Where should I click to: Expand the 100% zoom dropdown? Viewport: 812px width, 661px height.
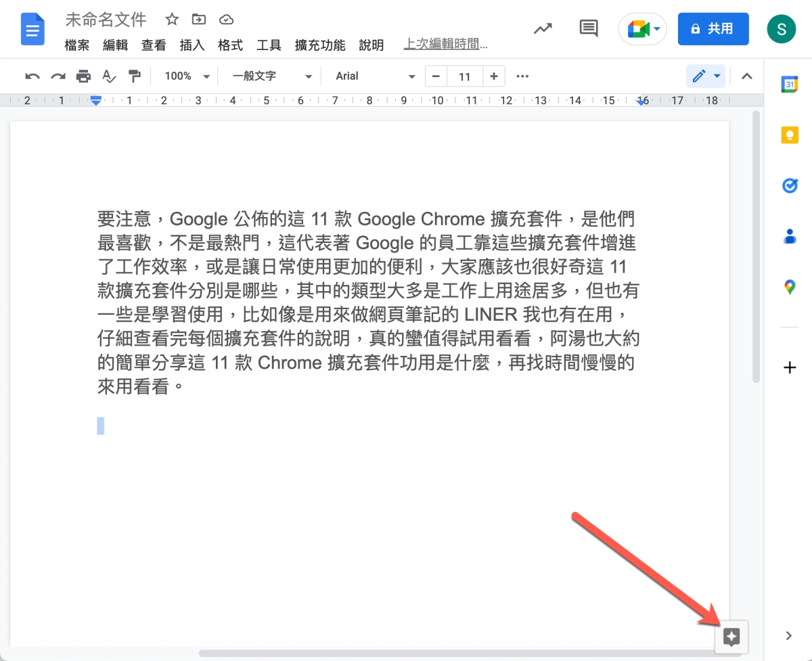click(187, 76)
